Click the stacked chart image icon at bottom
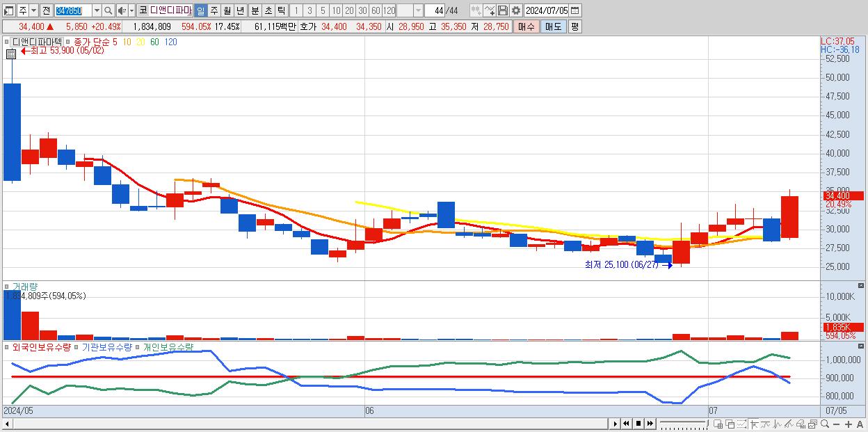This screenshot has width=868, height=432. [813, 424]
